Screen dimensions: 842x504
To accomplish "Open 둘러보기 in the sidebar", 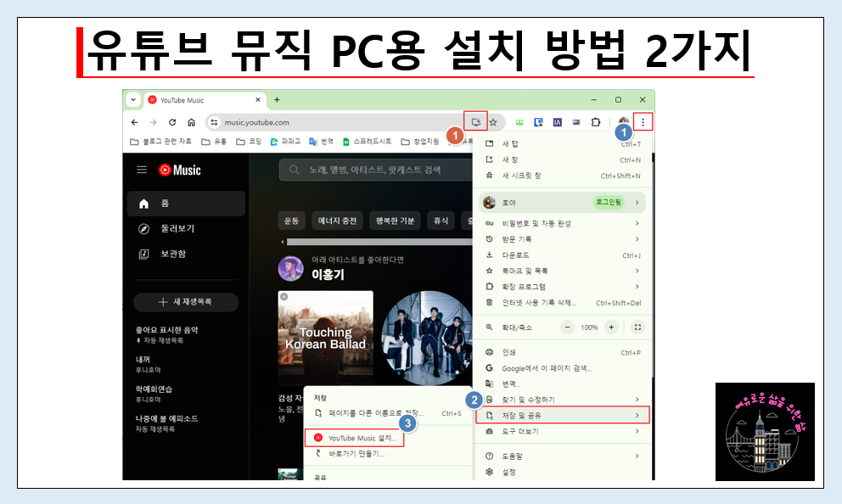I will tap(187, 228).
